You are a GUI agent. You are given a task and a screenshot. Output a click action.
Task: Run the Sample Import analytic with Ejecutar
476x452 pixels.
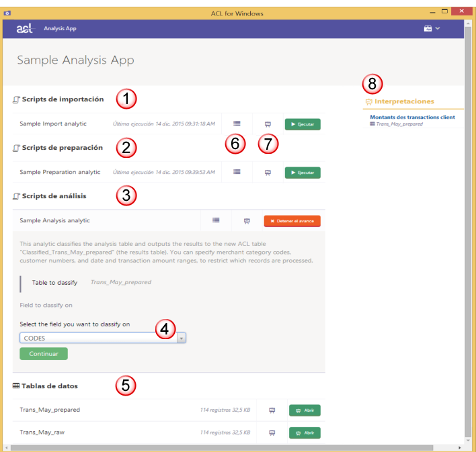click(x=303, y=124)
